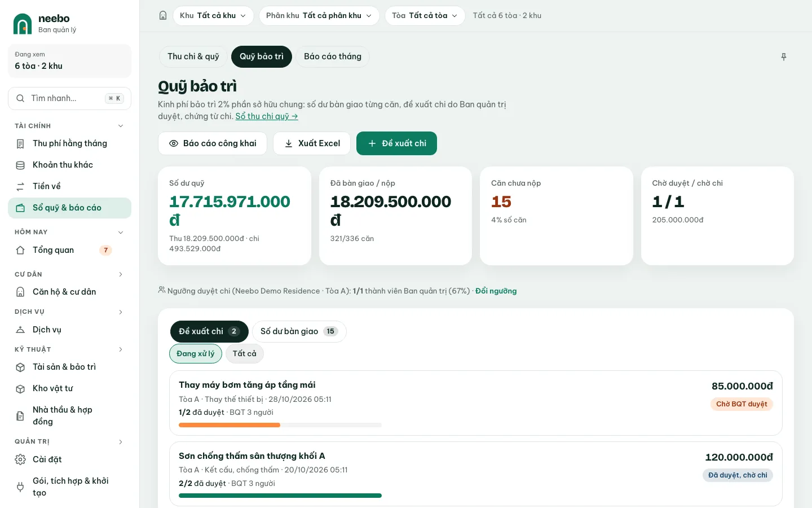The width and height of the screenshot is (812, 508).
Task: Follow the Sổ thu chi quỹ link
Action: click(267, 116)
